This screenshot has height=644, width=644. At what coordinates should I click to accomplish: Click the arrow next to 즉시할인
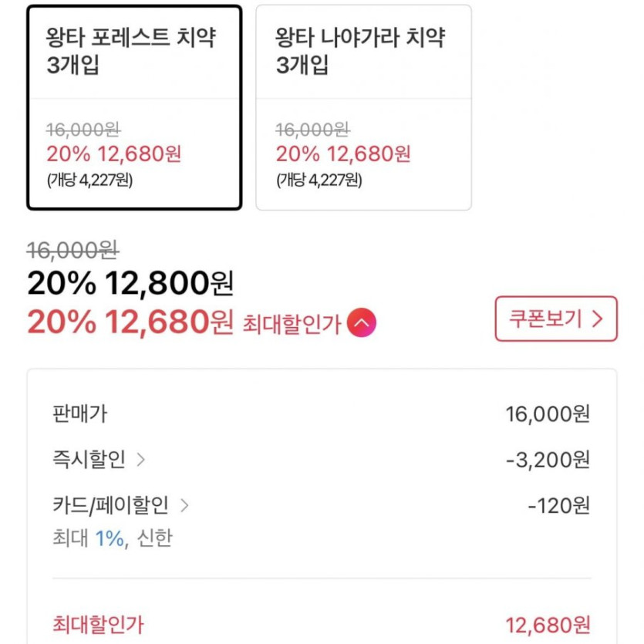pos(140,460)
